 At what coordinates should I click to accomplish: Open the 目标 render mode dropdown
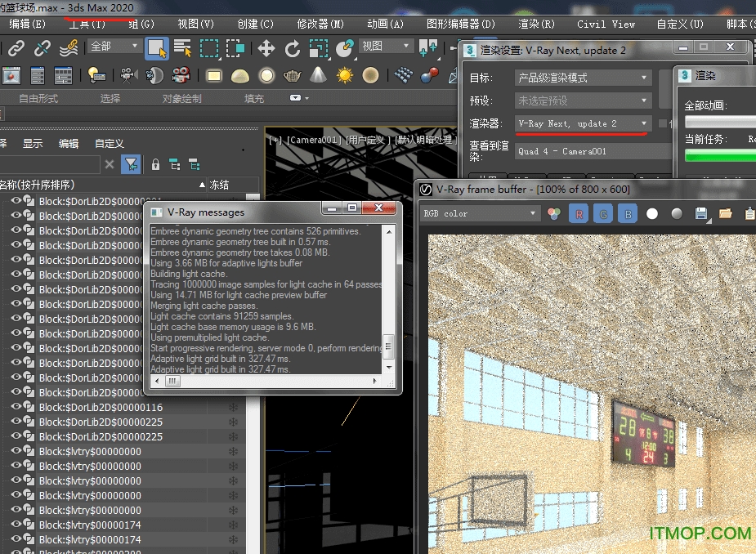(x=584, y=78)
